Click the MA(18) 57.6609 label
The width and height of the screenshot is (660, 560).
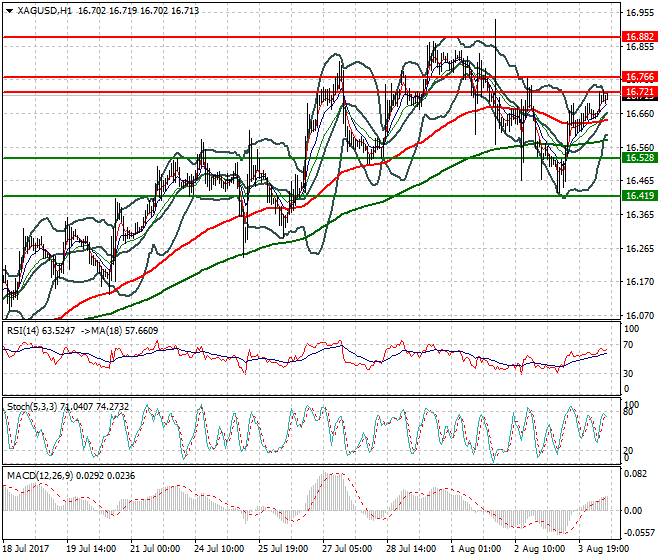click(x=124, y=331)
